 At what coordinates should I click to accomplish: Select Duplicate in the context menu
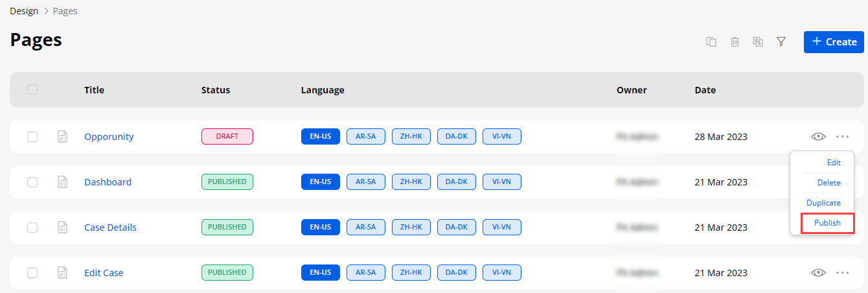click(x=823, y=203)
